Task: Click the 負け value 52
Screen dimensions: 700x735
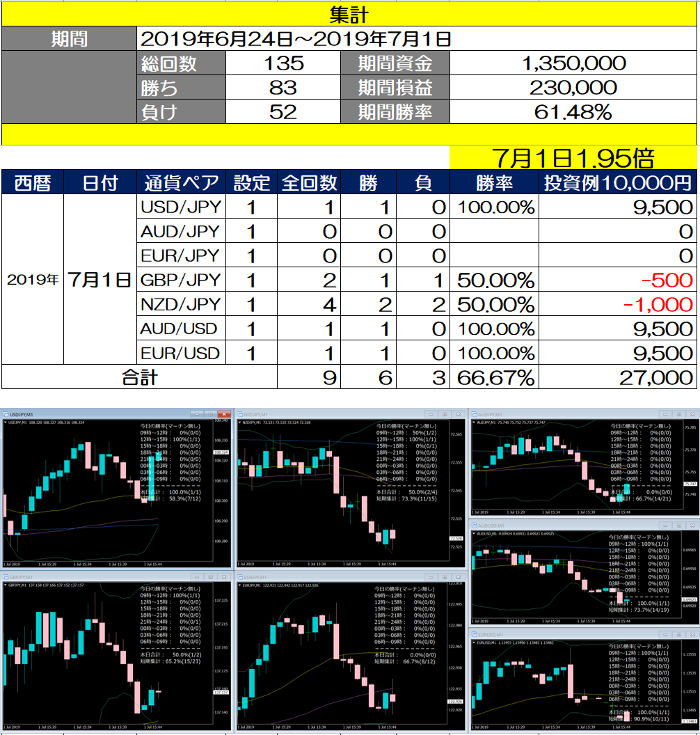Action: [283, 111]
